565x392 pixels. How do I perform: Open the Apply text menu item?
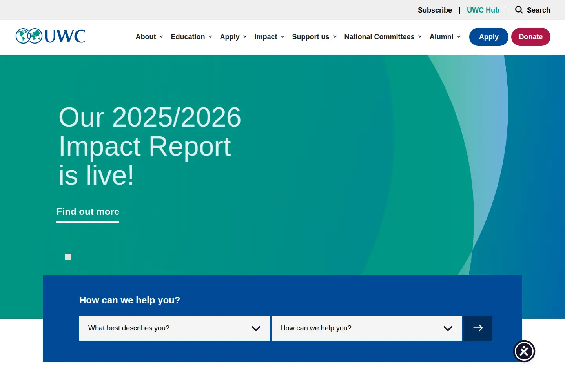click(x=230, y=37)
